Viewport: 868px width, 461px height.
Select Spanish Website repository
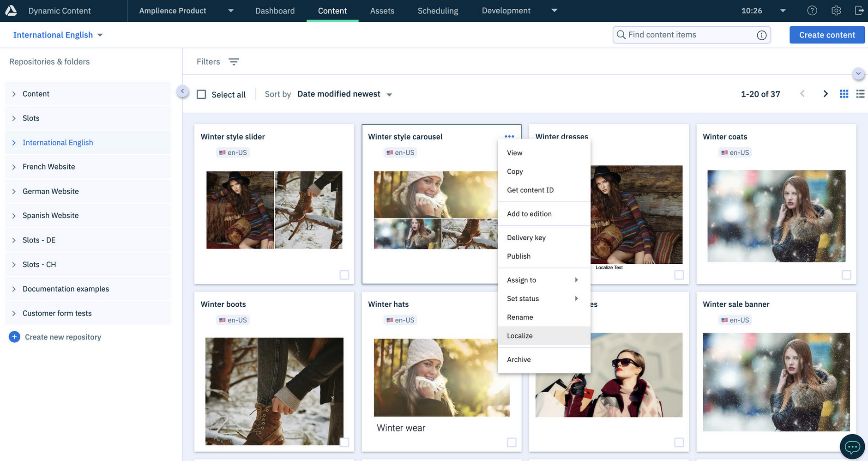(88, 216)
